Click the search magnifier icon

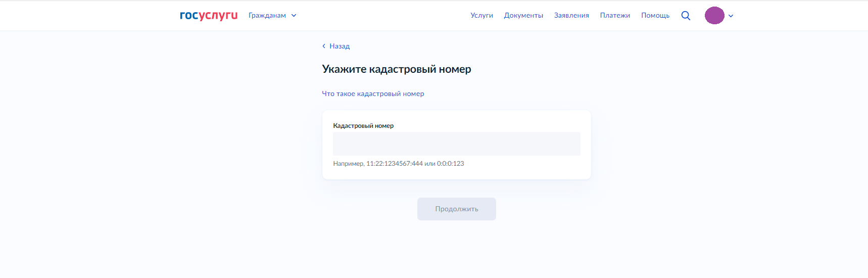click(x=686, y=16)
